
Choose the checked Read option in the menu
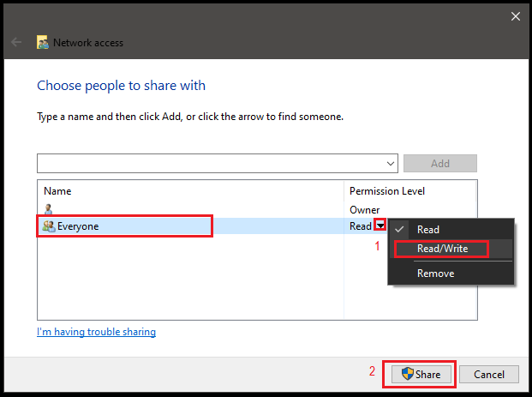[x=428, y=230]
